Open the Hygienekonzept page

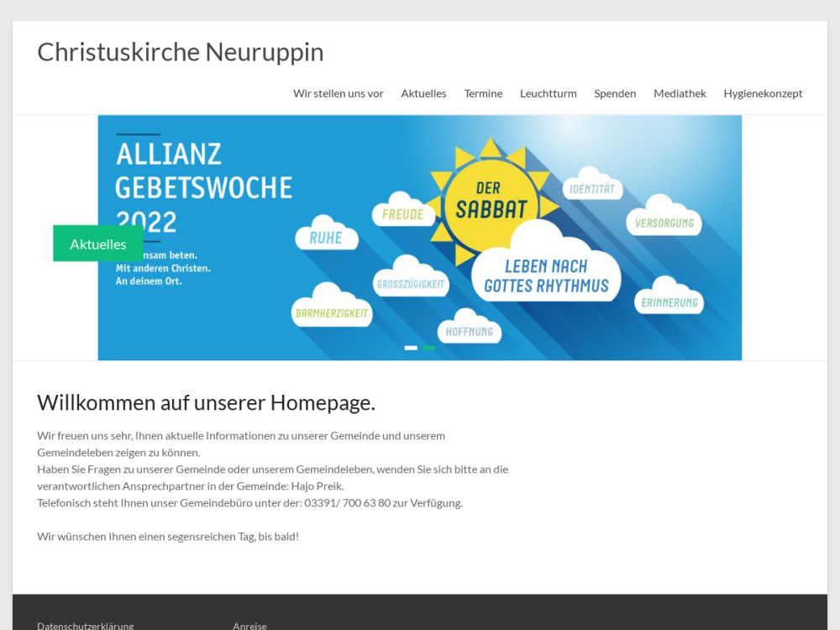pos(763,93)
